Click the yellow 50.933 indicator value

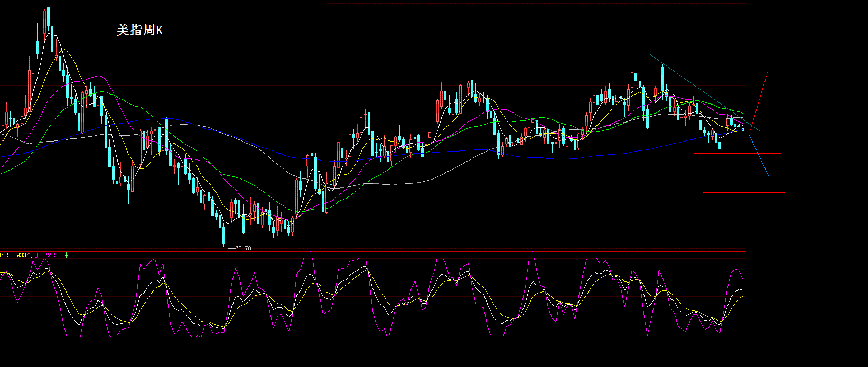(x=16, y=255)
